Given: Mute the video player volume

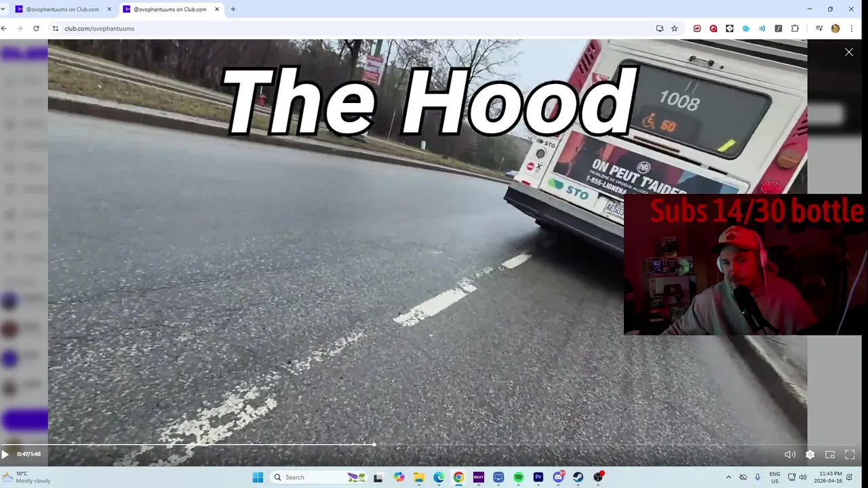Looking at the screenshot, I should pos(790,455).
